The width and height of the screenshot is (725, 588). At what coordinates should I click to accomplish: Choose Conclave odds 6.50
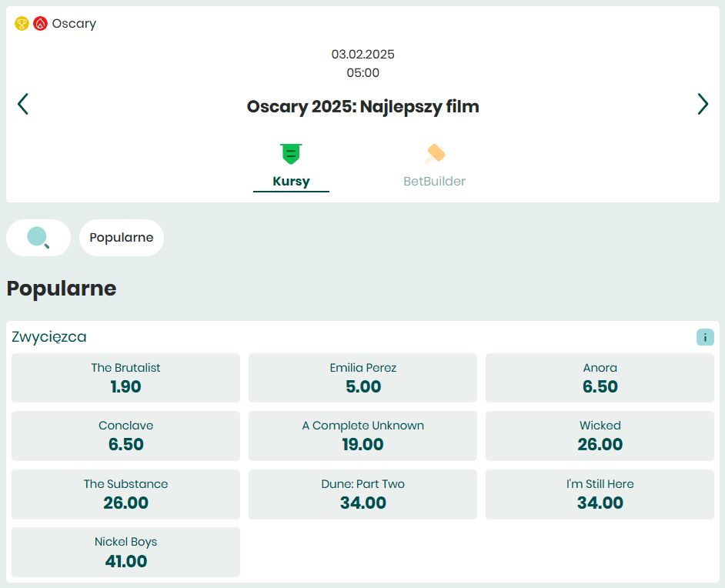(x=125, y=436)
